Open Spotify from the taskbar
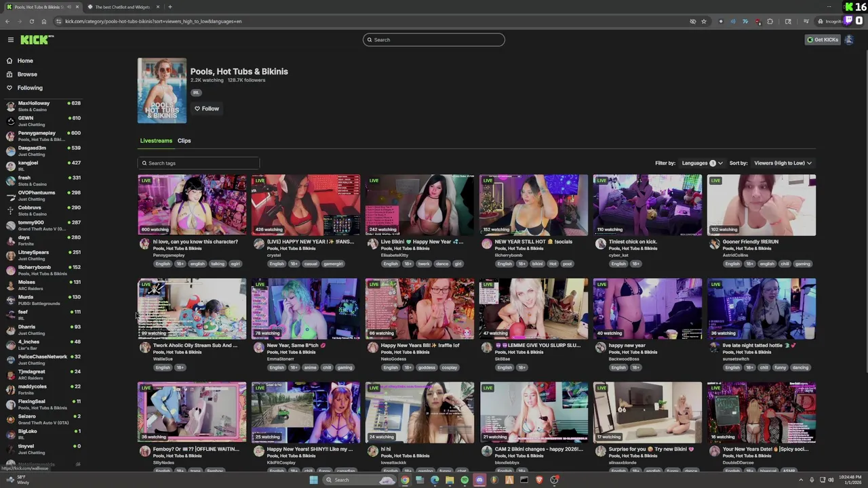 coord(465,480)
